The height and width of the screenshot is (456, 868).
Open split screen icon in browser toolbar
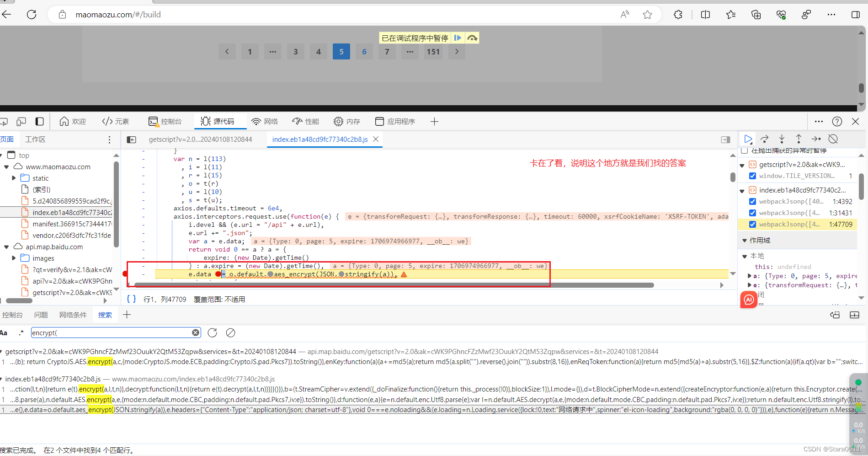[x=705, y=15]
